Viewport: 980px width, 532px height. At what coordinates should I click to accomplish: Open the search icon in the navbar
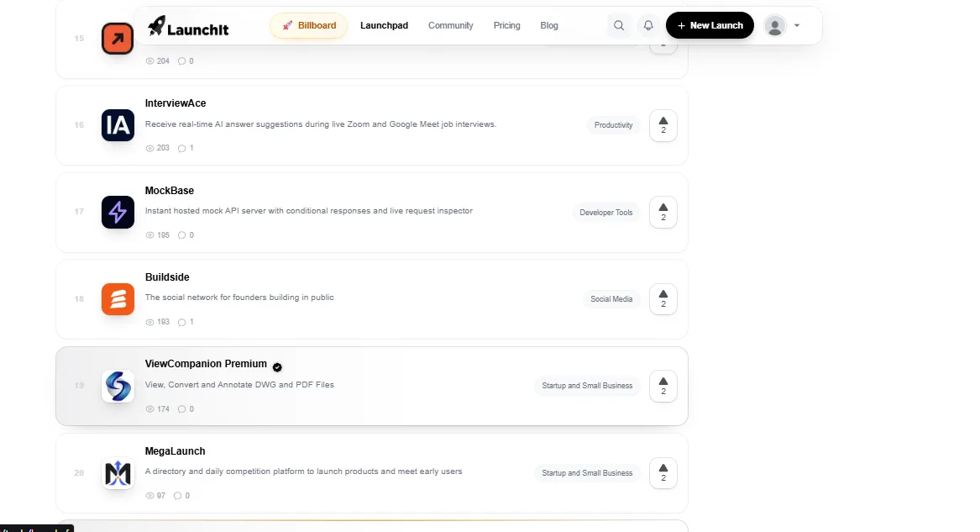click(x=619, y=25)
